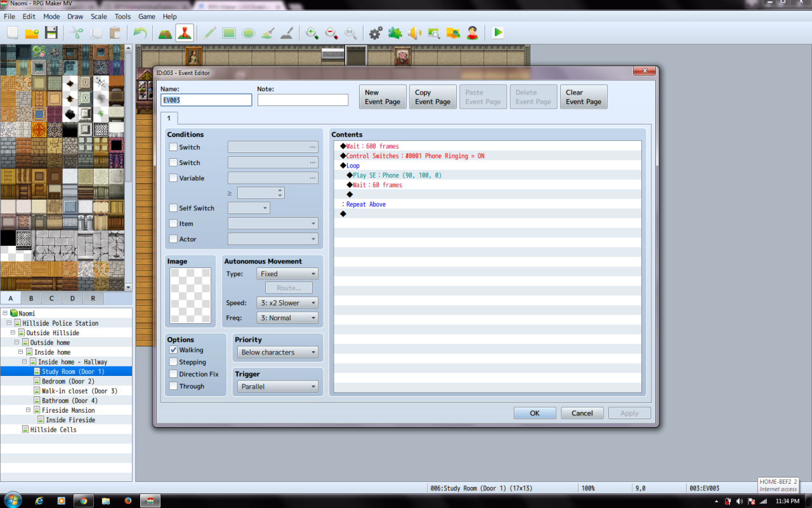Open Google Chrome from the taskbar
Image resolution: width=812 pixels, height=508 pixels.
[84, 501]
